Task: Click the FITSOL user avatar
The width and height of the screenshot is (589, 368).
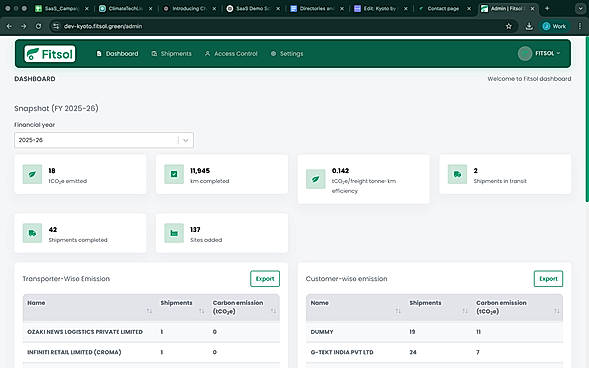Action: [x=525, y=53]
